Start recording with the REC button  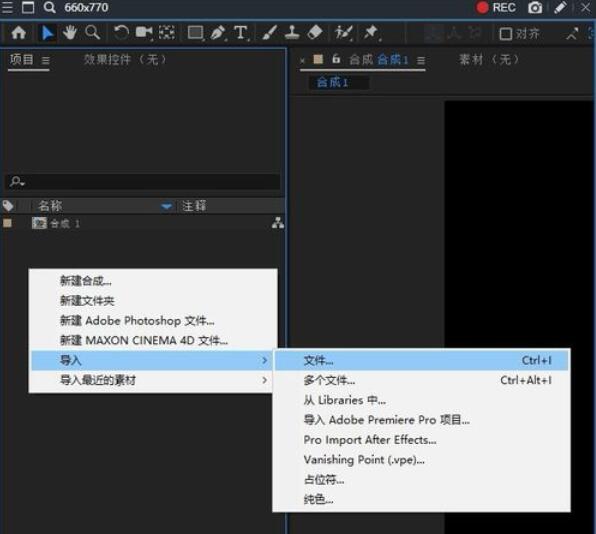(496, 8)
